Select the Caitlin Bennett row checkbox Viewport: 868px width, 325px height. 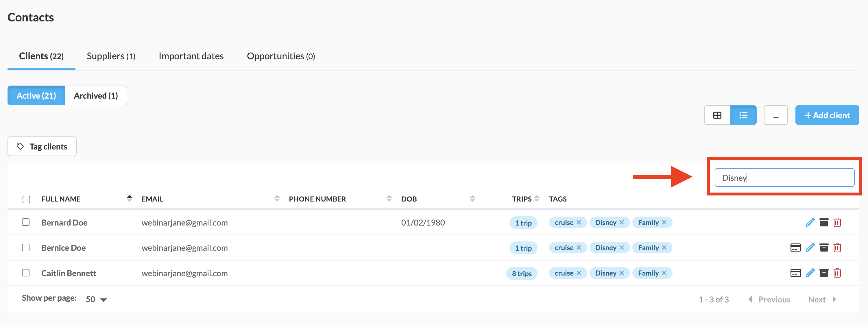pos(26,273)
